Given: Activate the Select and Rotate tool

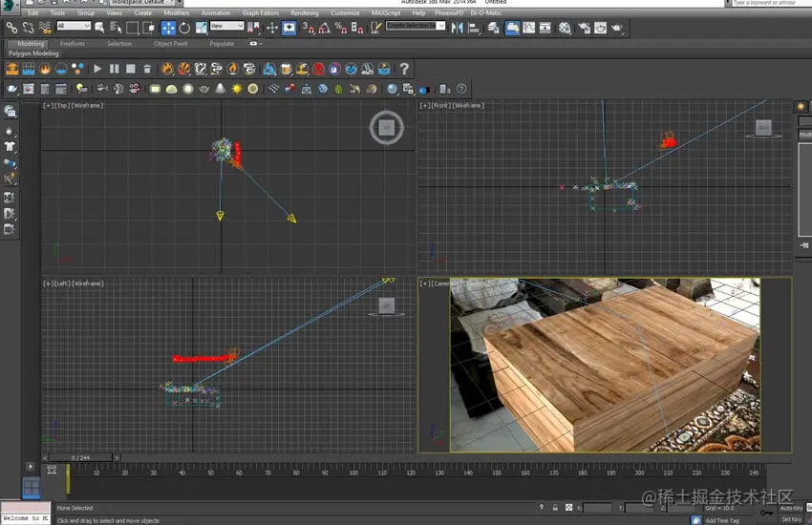Looking at the screenshot, I should click(184, 28).
